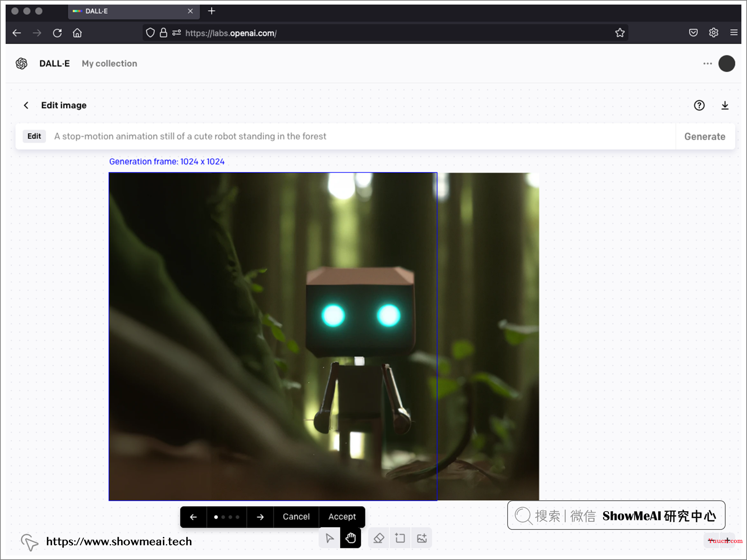Image resolution: width=747 pixels, height=560 pixels.
Task: Click the browser back arrow
Action: click(x=17, y=33)
